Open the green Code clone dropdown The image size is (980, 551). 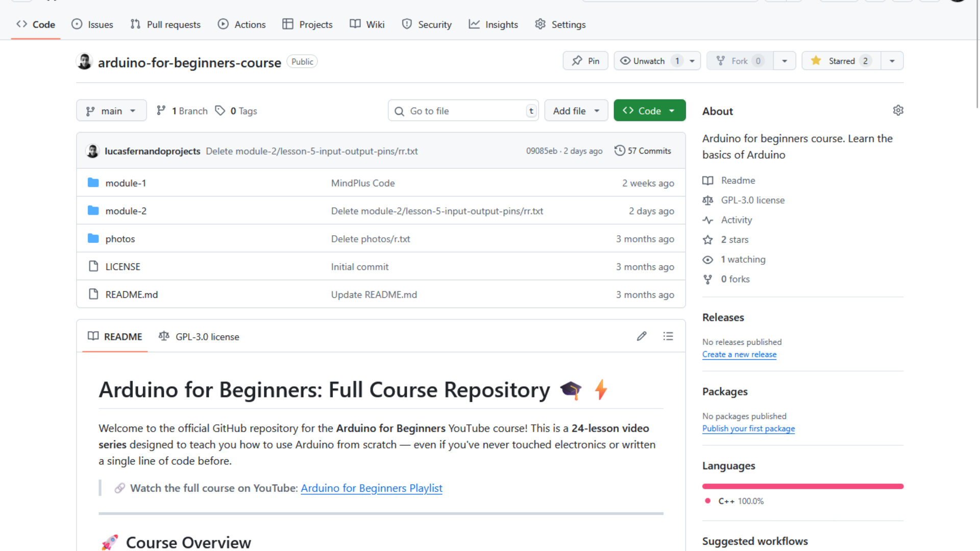649,111
